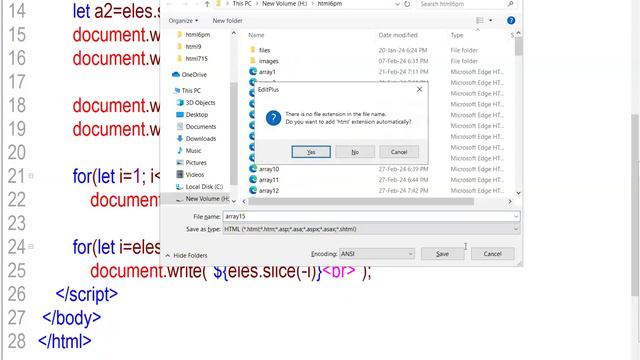Click the Music note icon
The image size is (640, 360).
(x=180, y=151)
